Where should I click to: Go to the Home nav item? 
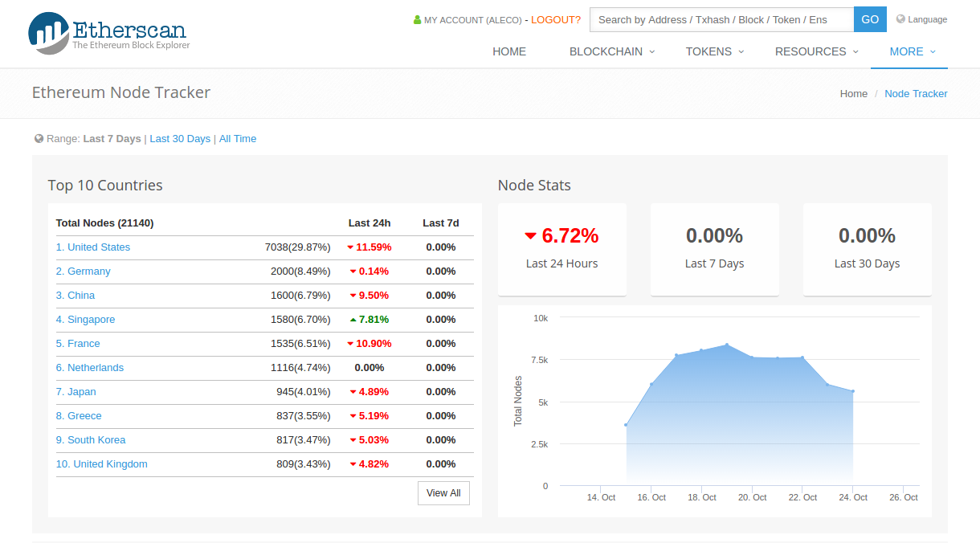[509, 51]
